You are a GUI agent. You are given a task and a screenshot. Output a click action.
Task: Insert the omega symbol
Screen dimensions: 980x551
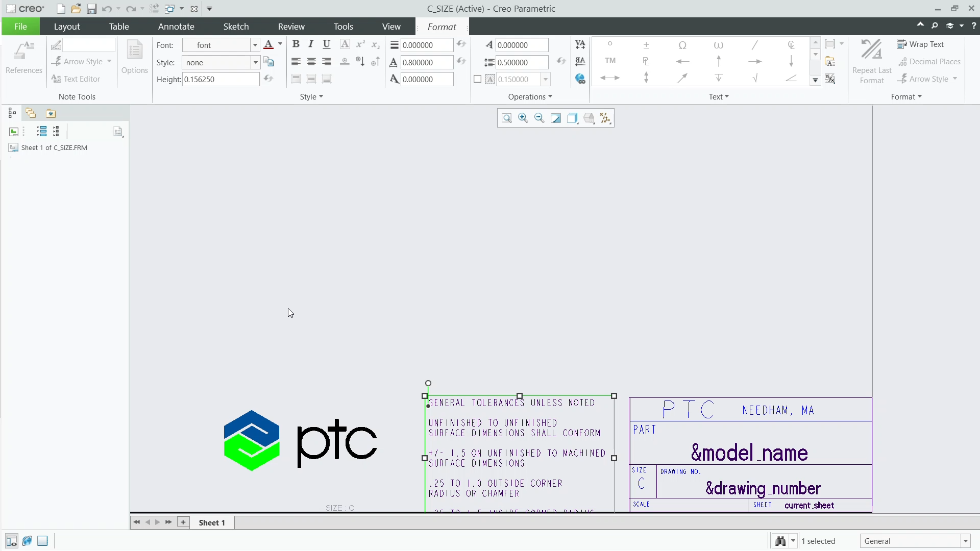click(x=682, y=45)
